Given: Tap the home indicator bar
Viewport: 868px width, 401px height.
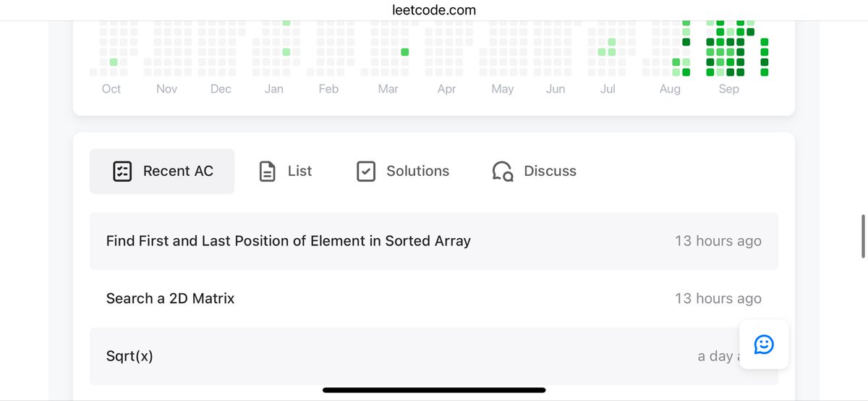Looking at the screenshot, I should click(x=434, y=390).
